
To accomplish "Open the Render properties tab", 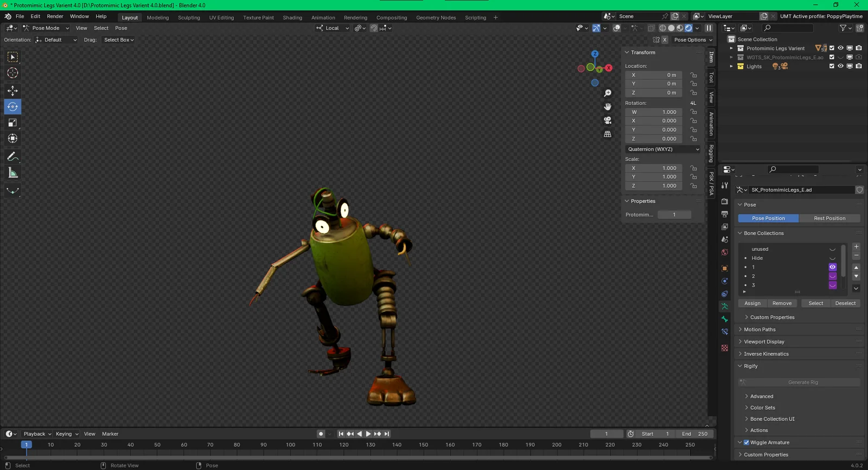I will point(725,201).
